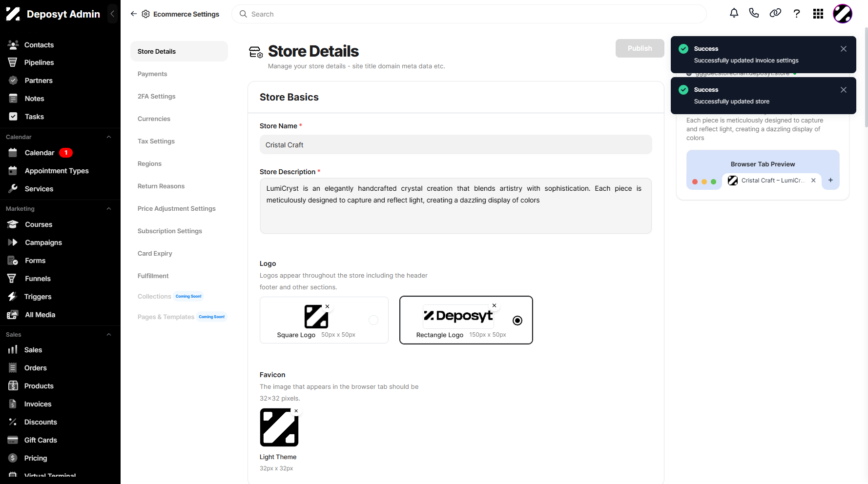This screenshot has width=868, height=484.
Task: Open Price Adjustment Settings
Action: [x=177, y=208]
